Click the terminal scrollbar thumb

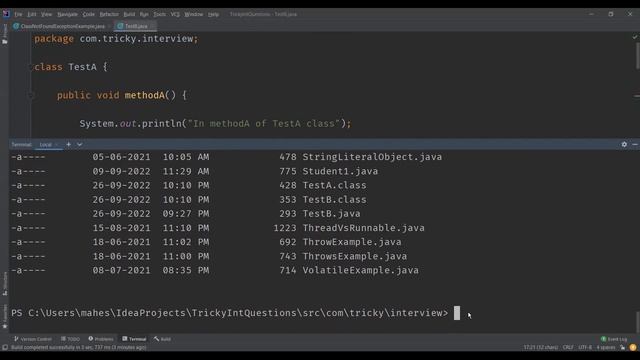pyautogui.click(x=637, y=322)
